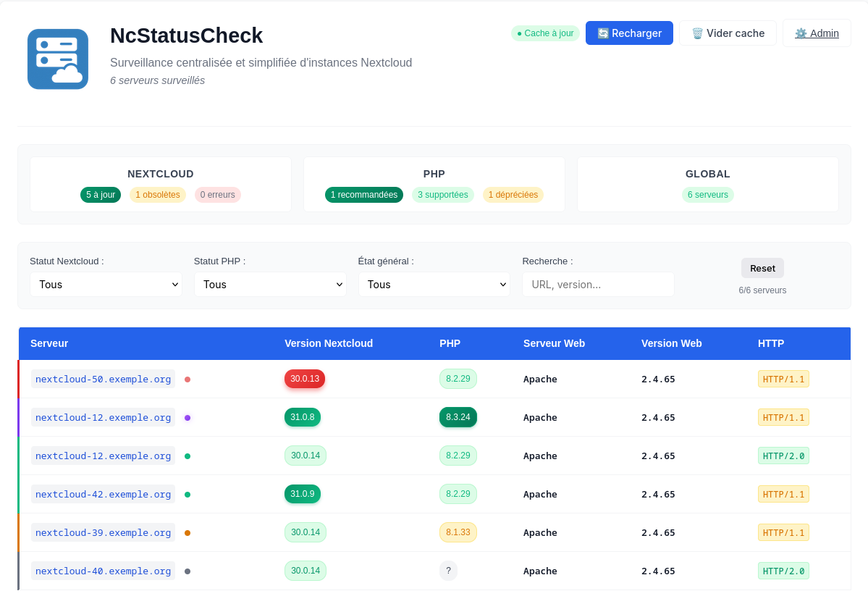Open the Statut PHP dropdown

point(270,285)
